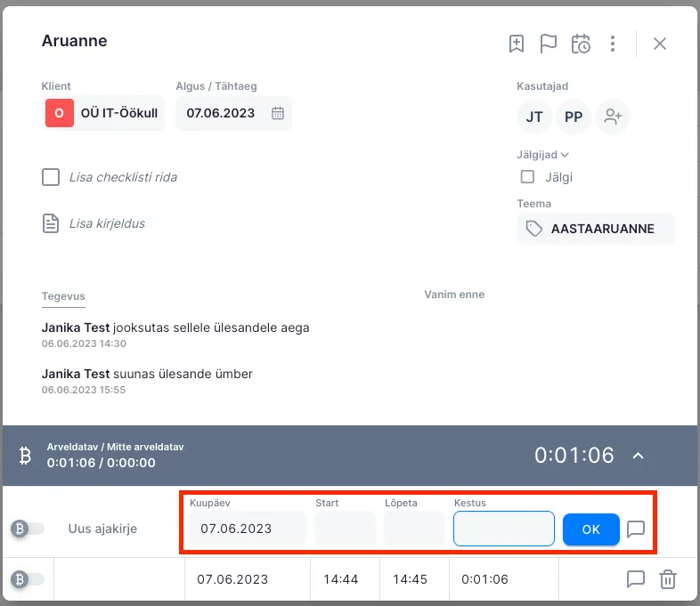
Task: Open the three-dot more options menu
Action: (613, 44)
